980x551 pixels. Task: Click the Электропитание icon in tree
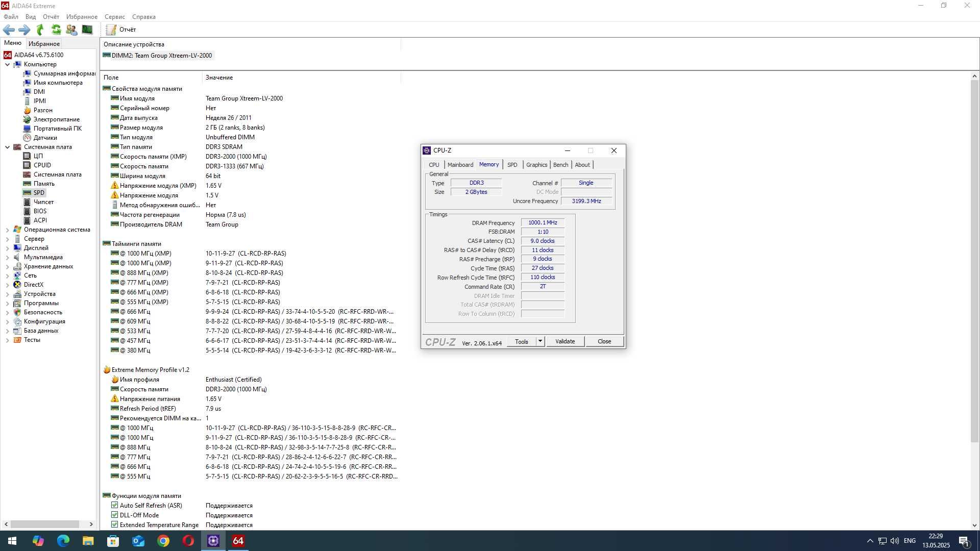tap(27, 119)
